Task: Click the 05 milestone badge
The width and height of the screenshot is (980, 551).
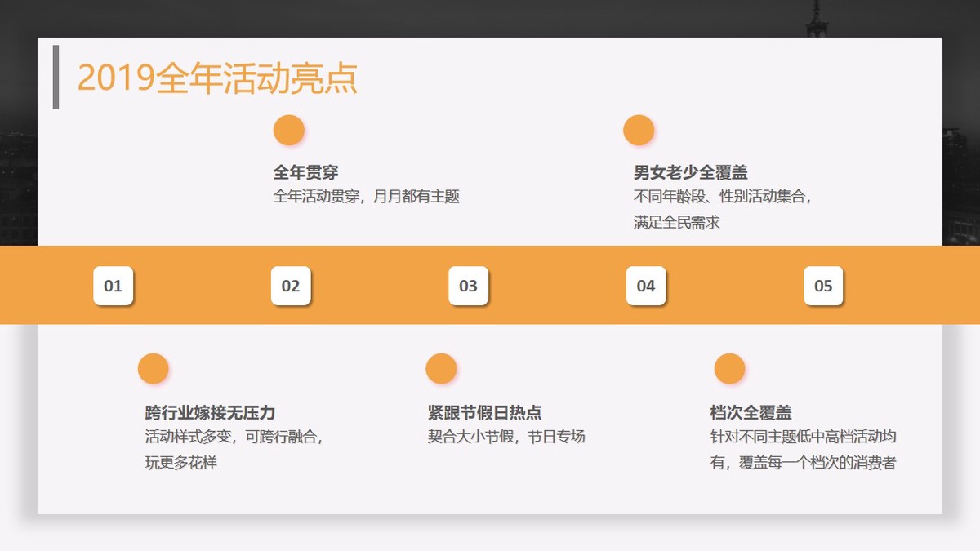Action: pyautogui.click(x=823, y=286)
